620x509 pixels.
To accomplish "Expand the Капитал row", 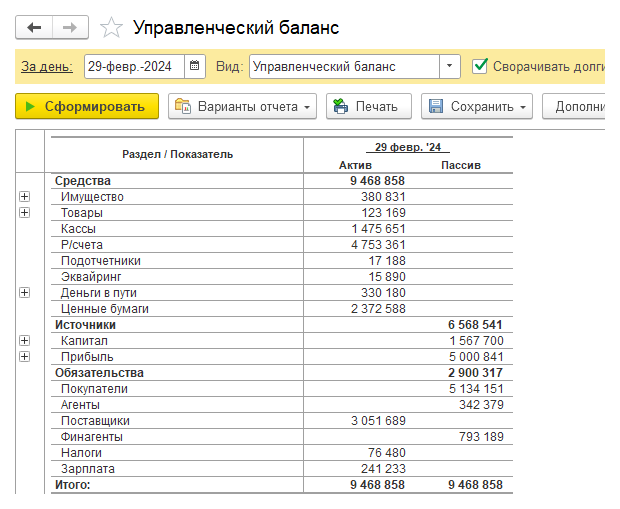I will coord(25,341).
